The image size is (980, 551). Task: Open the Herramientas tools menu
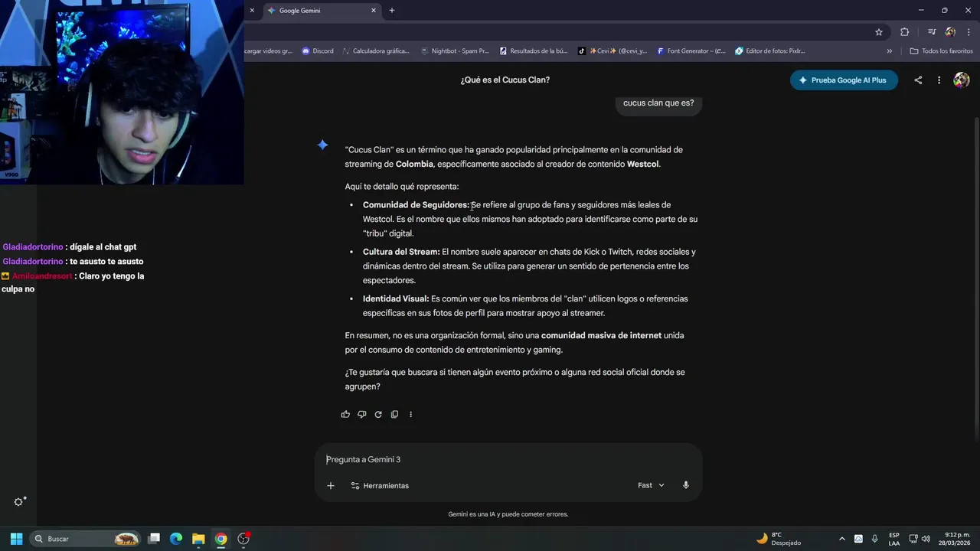coord(380,485)
